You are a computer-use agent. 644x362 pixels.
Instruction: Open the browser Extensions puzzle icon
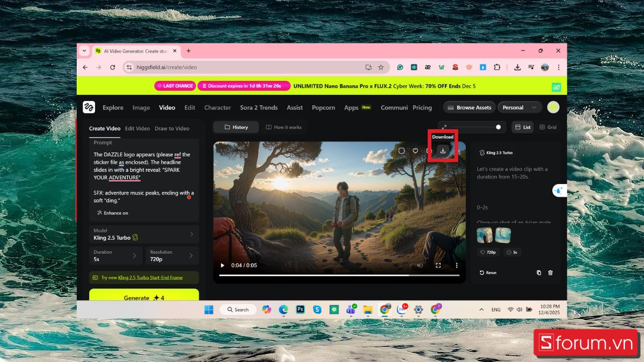[x=497, y=67]
